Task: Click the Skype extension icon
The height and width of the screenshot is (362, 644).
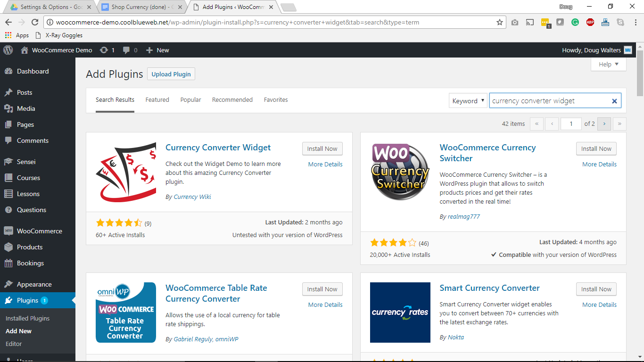Action: click(620, 22)
